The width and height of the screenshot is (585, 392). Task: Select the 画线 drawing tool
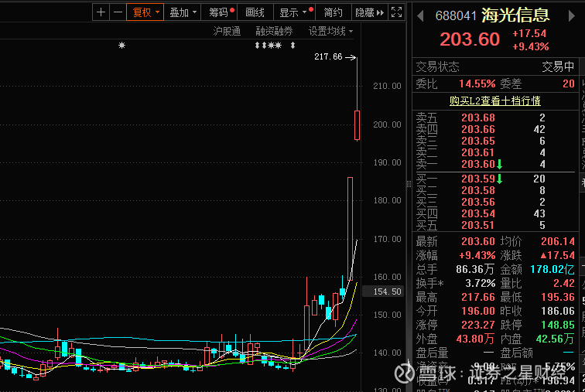pyautogui.click(x=255, y=12)
